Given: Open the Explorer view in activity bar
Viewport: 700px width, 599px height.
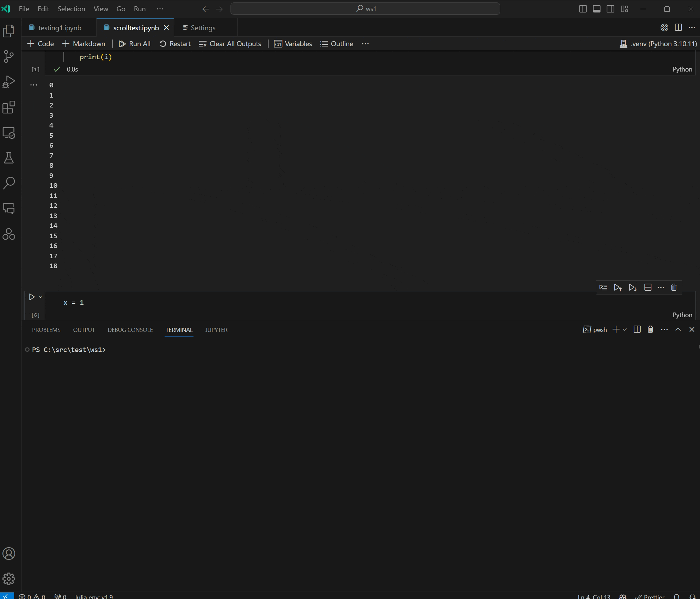Looking at the screenshot, I should (x=9, y=31).
